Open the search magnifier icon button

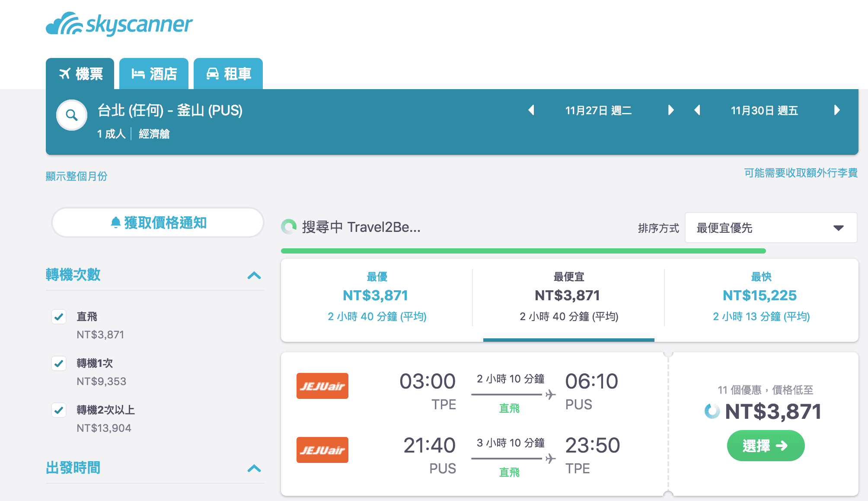tap(72, 115)
